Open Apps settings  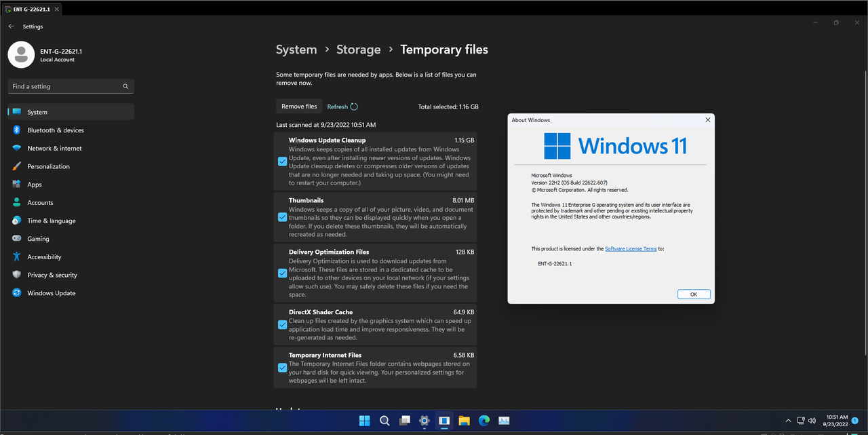[x=71, y=185]
